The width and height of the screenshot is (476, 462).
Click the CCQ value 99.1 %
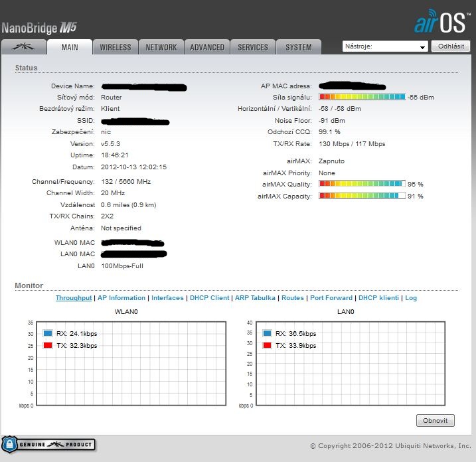329,131
